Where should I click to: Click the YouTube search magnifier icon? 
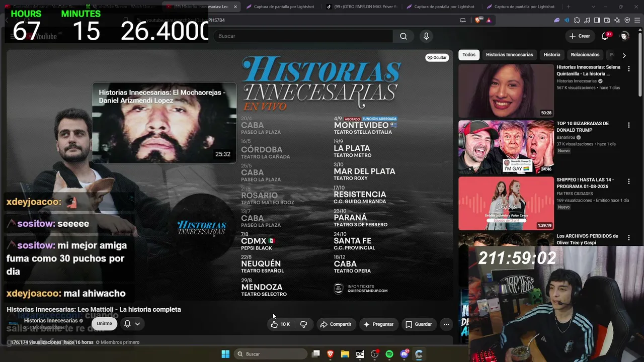pos(404,36)
